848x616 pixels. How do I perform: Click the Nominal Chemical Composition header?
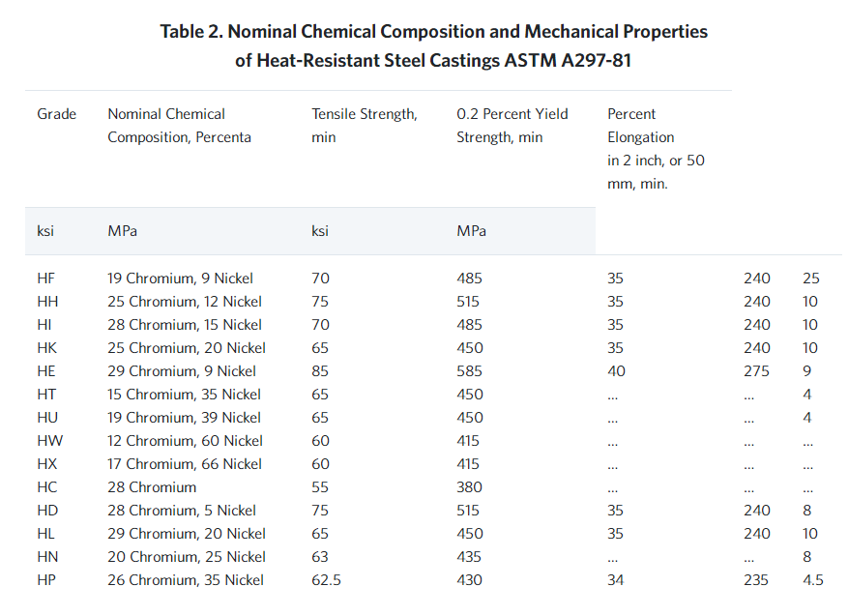(x=179, y=126)
